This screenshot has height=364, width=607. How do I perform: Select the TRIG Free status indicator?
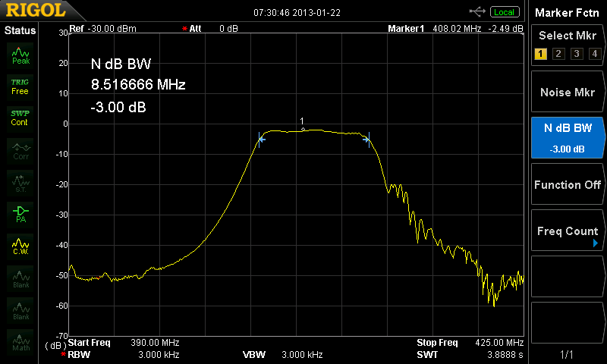pos(20,87)
